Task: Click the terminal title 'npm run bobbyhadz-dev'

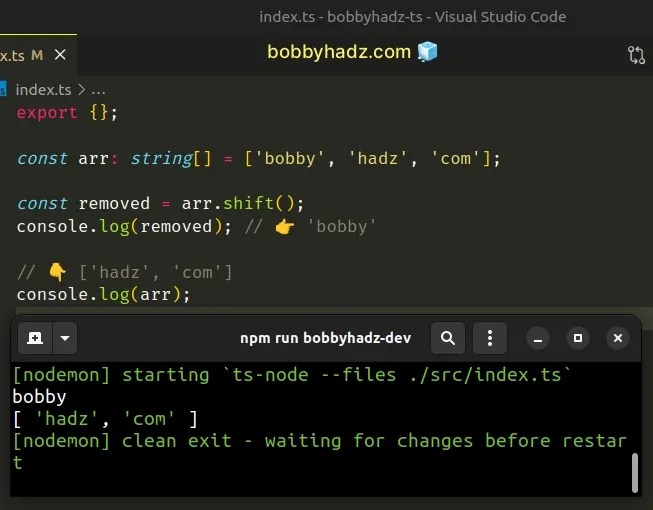Action: [x=326, y=338]
